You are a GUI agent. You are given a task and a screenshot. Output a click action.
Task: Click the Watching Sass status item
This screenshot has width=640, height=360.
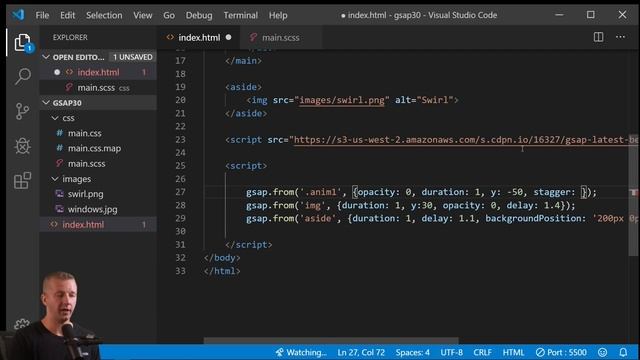coord(301,352)
